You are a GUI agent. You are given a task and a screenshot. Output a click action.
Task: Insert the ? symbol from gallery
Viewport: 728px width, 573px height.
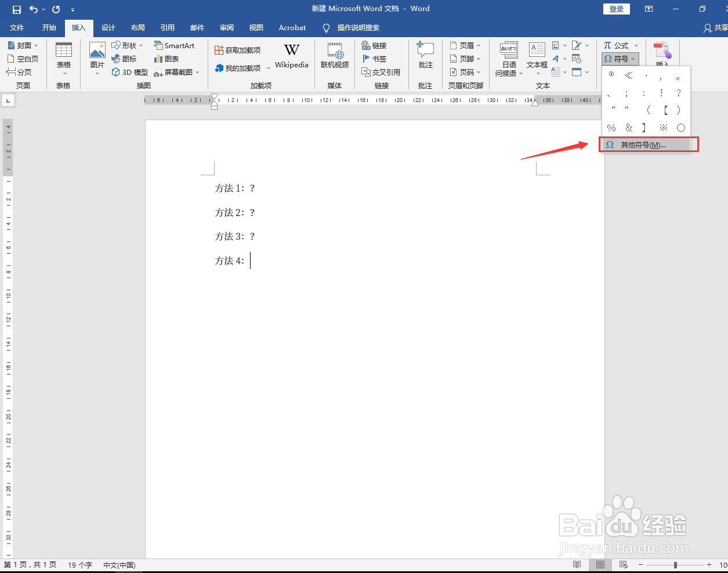coord(678,93)
